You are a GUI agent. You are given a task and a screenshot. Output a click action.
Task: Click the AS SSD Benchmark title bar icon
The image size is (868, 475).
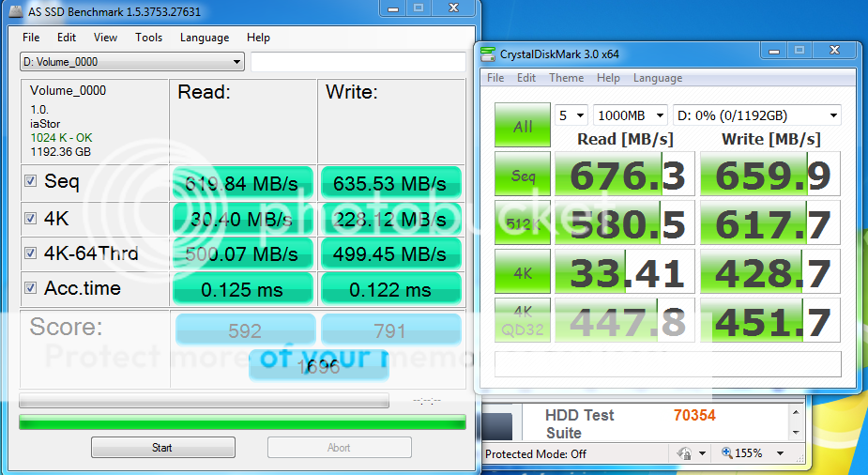(x=16, y=11)
